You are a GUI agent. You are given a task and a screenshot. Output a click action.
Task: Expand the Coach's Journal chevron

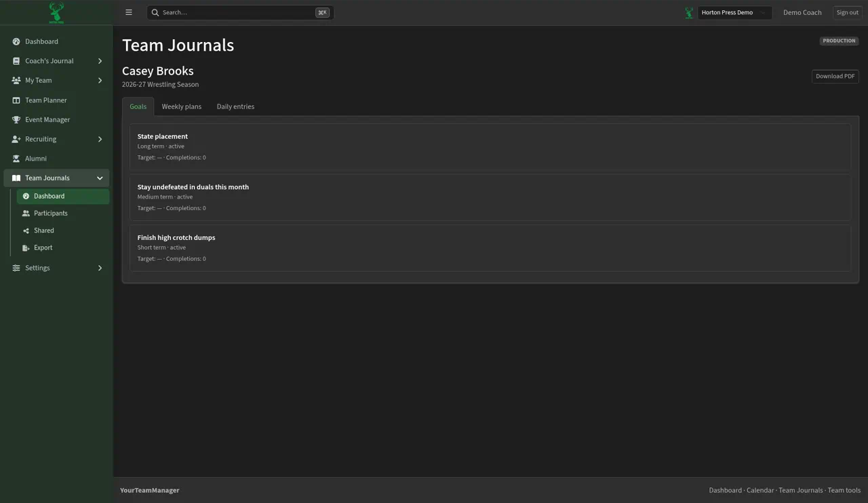pyautogui.click(x=100, y=61)
